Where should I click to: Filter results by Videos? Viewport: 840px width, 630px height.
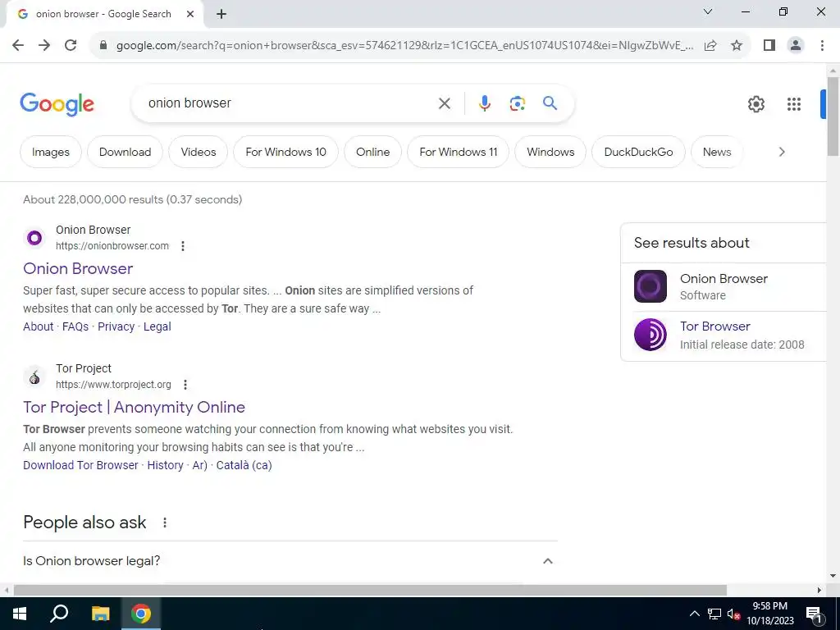coord(199,152)
